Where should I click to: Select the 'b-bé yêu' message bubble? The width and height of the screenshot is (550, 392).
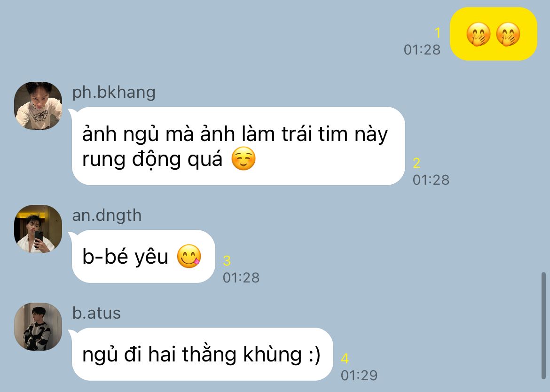(143, 256)
